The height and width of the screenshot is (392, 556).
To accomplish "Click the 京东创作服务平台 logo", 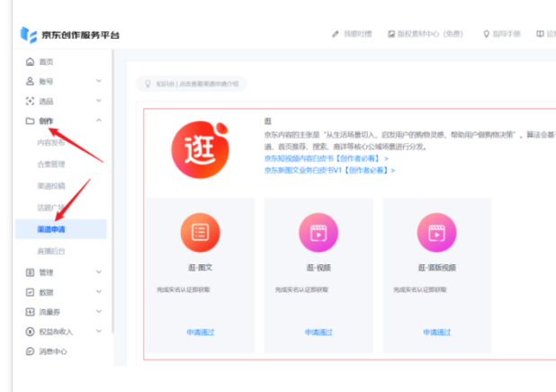I will pyautogui.click(x=69, y=35).
